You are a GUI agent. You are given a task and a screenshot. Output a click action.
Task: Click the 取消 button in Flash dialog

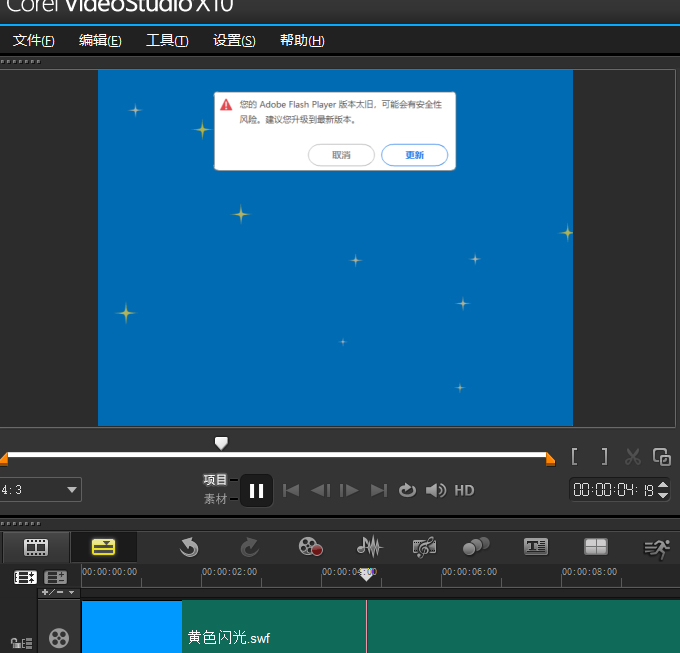coord(341,155)
